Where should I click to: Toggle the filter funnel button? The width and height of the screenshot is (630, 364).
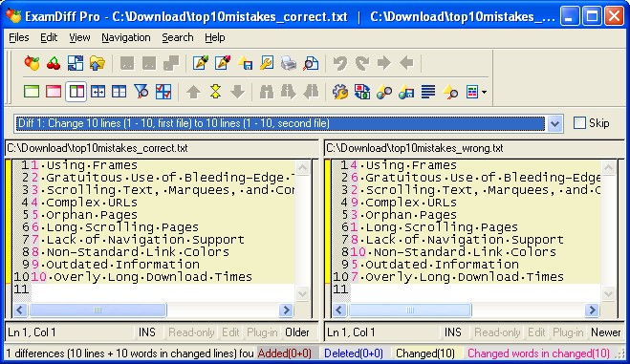(141, 92)
